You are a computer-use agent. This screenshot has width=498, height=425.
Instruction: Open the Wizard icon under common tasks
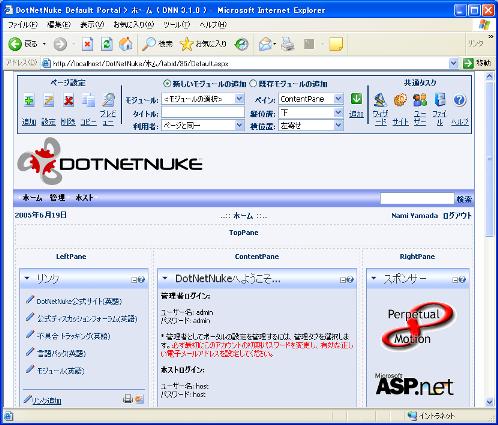click(x=380, y=100)
